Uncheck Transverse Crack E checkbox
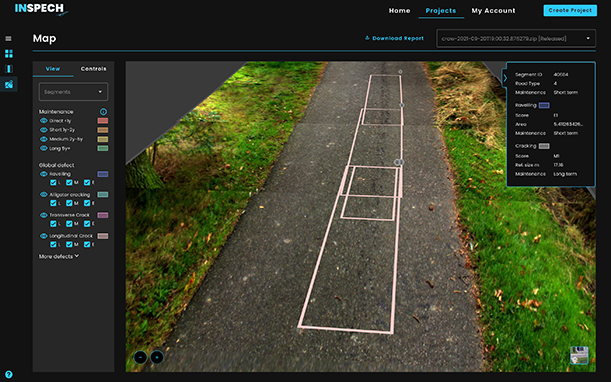 click(87, 224)
